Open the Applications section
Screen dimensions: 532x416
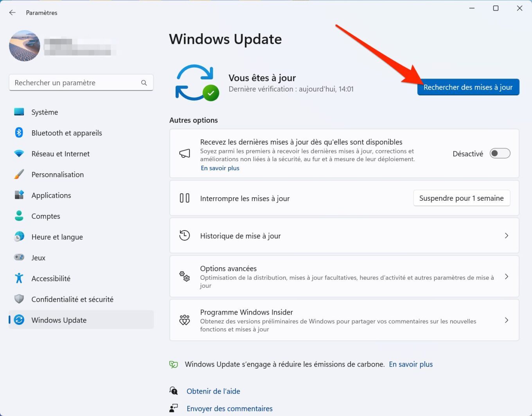81,195
